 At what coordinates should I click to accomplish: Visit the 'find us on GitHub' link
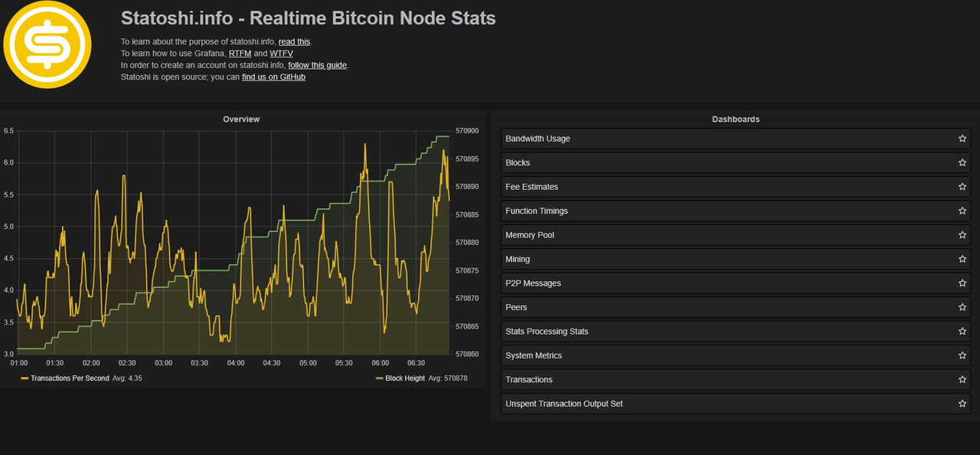tap(273, 77)
